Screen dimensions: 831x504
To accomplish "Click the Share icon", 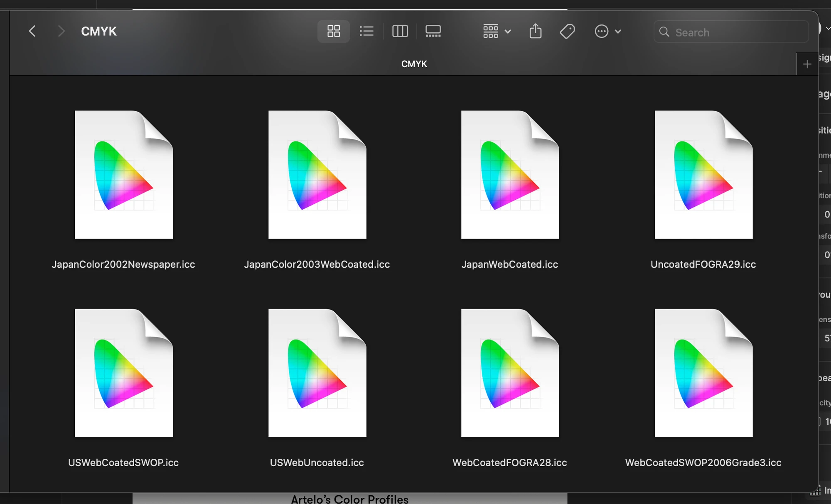I will click(536, 31).
